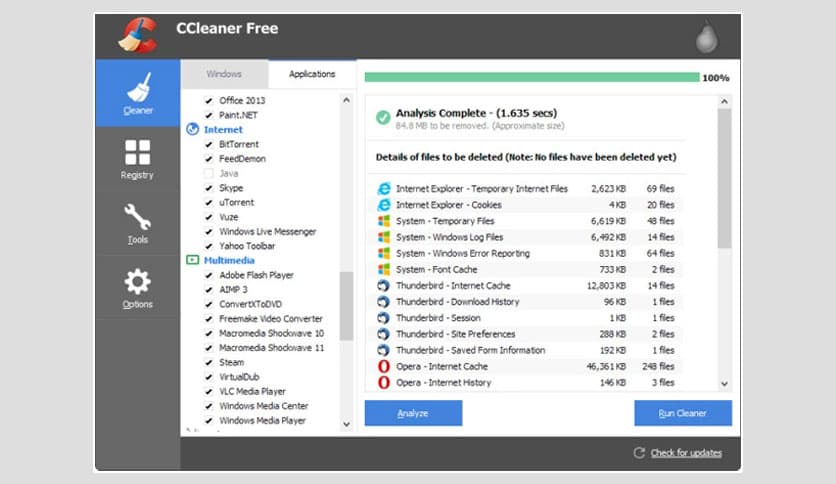This screenshot has height=484, width=836.
Task: Click the System Windows Log Files icon
Action: (x=384, y=237)
